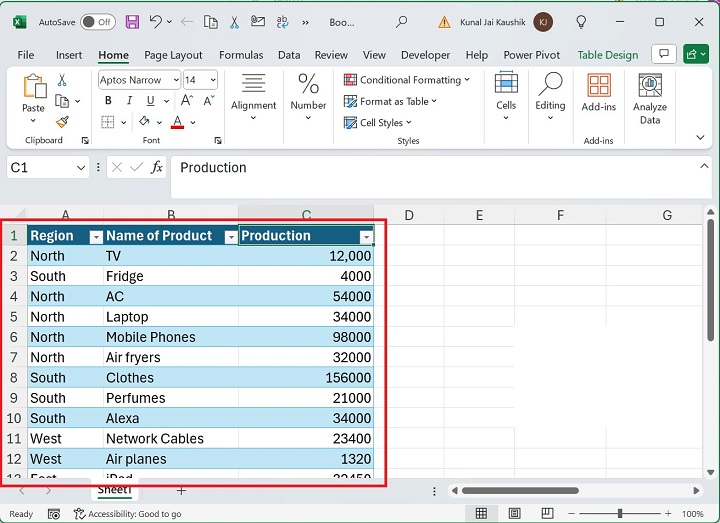The image size is (720, 523).
Task: Click the macro recording icon in status bar
Action: pos(54,514)
